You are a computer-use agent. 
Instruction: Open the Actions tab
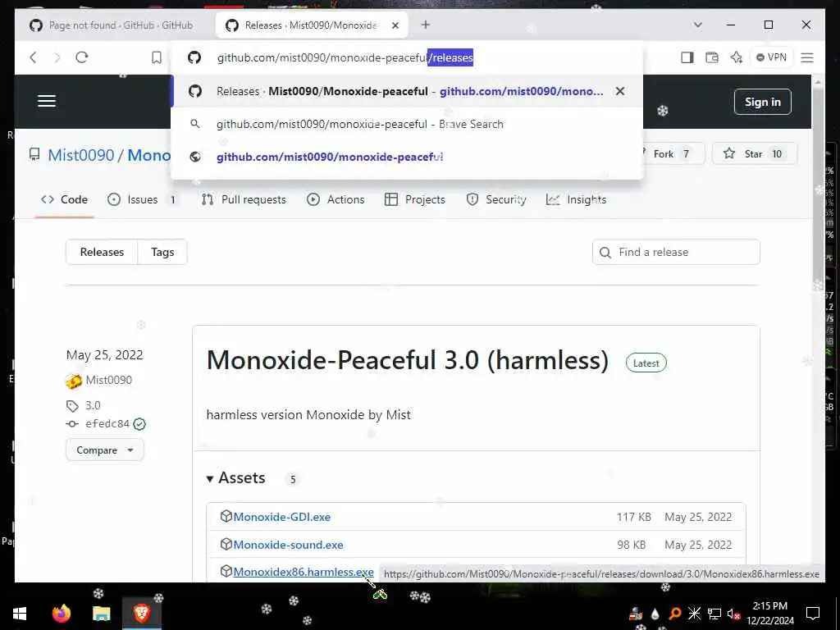336,199
